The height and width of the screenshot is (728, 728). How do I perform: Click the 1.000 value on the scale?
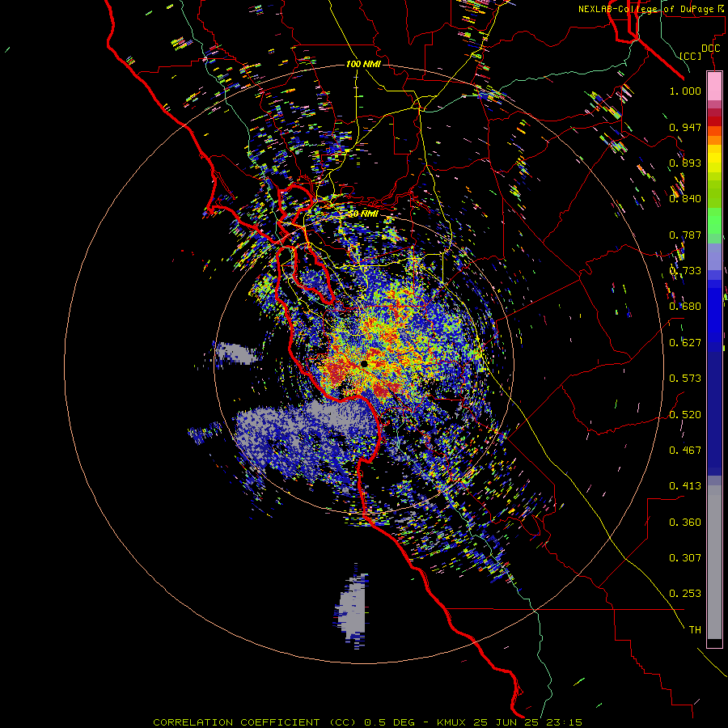click(685, 91)
